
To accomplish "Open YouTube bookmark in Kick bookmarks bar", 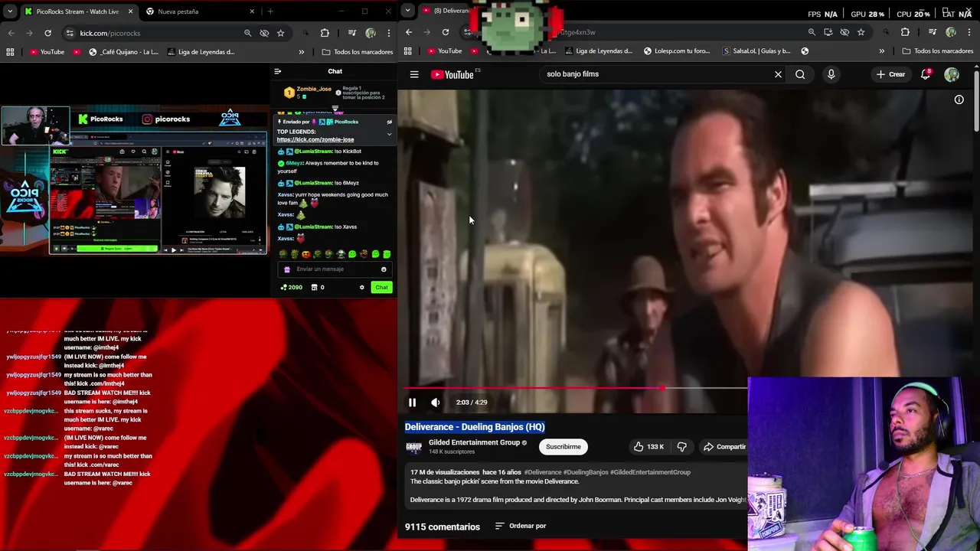I will [x=47, y=52].
